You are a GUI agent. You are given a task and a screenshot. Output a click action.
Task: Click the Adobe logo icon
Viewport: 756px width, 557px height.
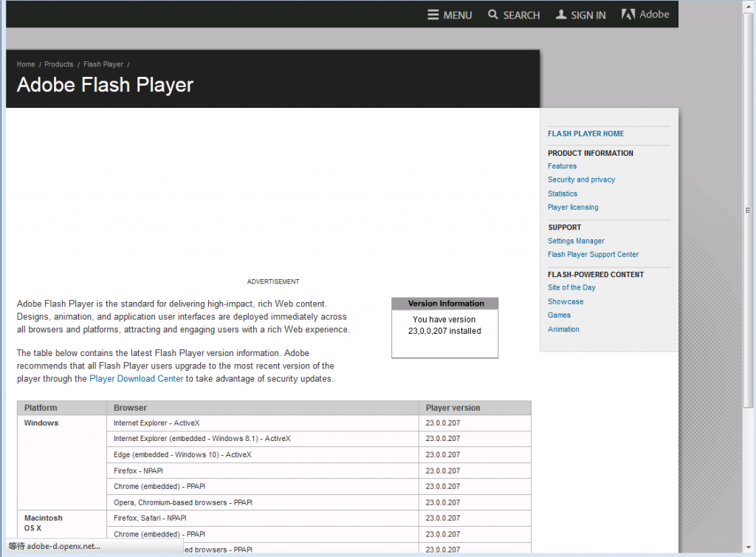628,15
